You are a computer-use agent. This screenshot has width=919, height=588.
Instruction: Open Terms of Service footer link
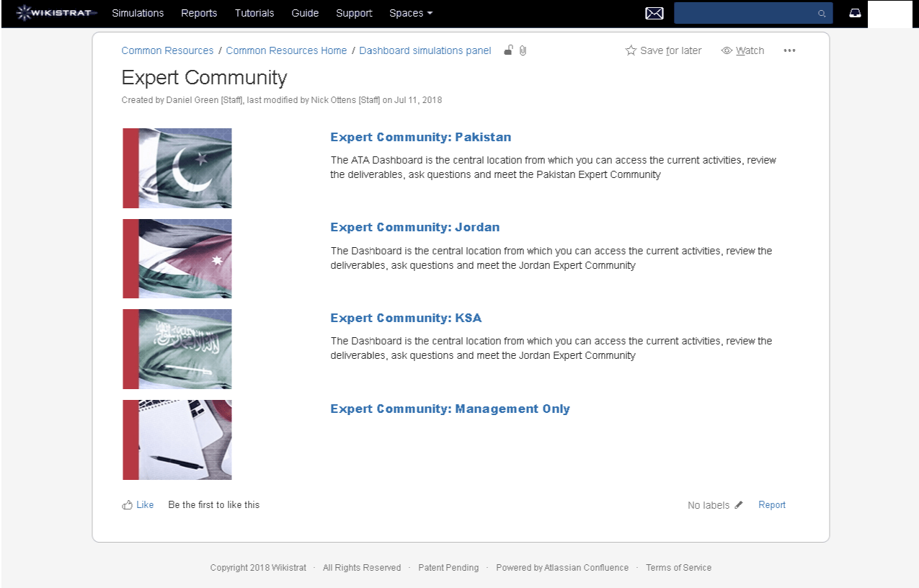[678, 568]
